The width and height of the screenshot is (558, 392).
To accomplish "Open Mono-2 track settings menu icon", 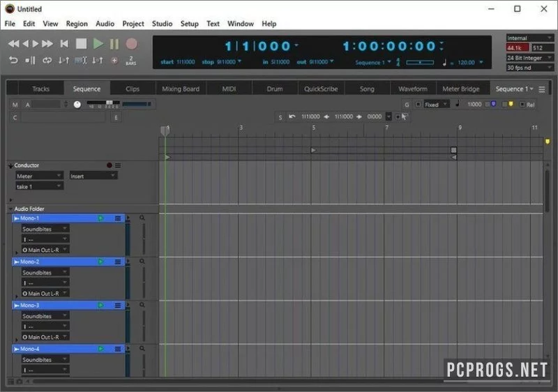I will 118,262.
